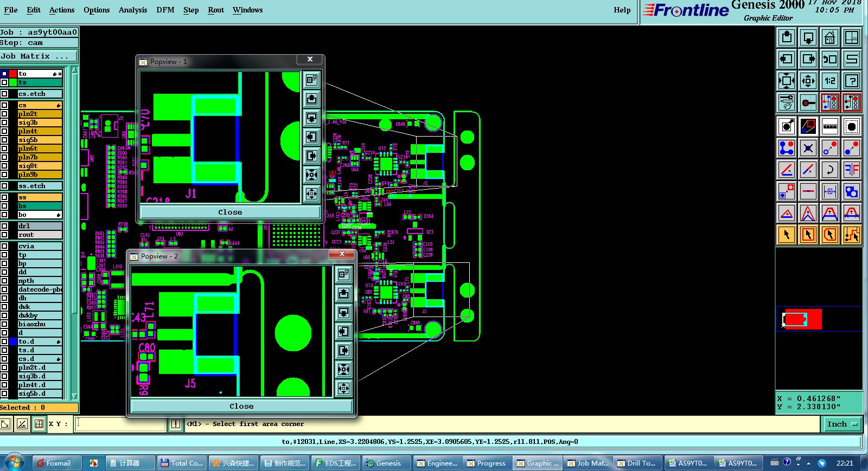
Task: Click the white filled-circle feature info icon
Action: tap(787, 126)
